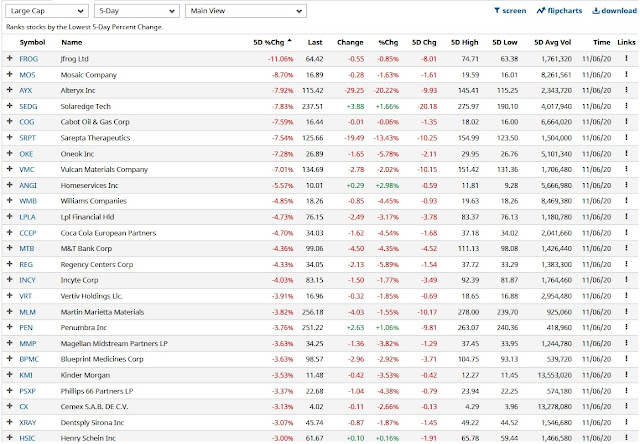Expand the XRAY row plus icon
640x444 pixels.
click(x=10, y=422)
